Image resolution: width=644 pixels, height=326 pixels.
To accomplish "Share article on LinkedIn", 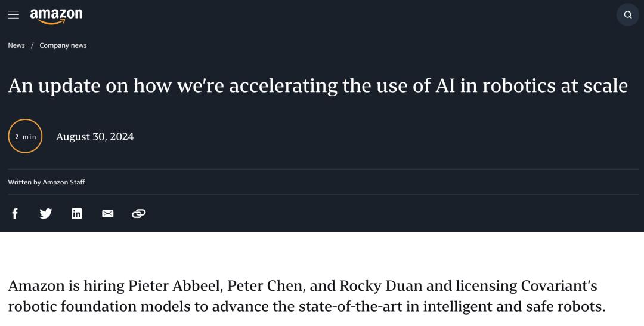I will click(x=77, y=213).
